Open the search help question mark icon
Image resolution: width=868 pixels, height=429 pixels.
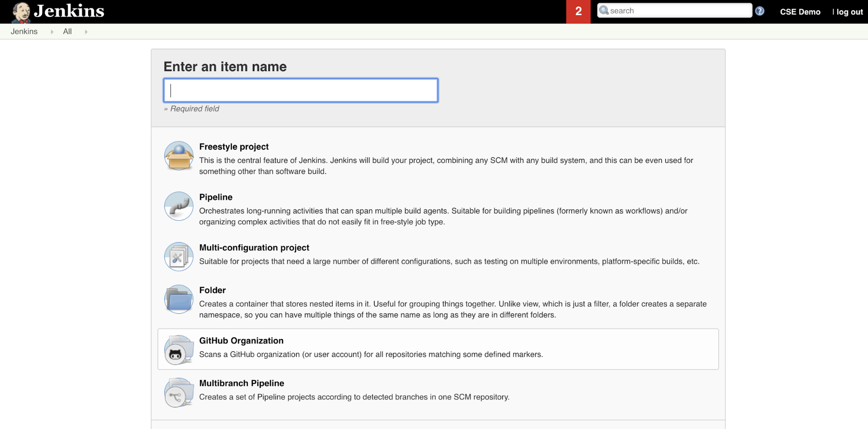760,11
